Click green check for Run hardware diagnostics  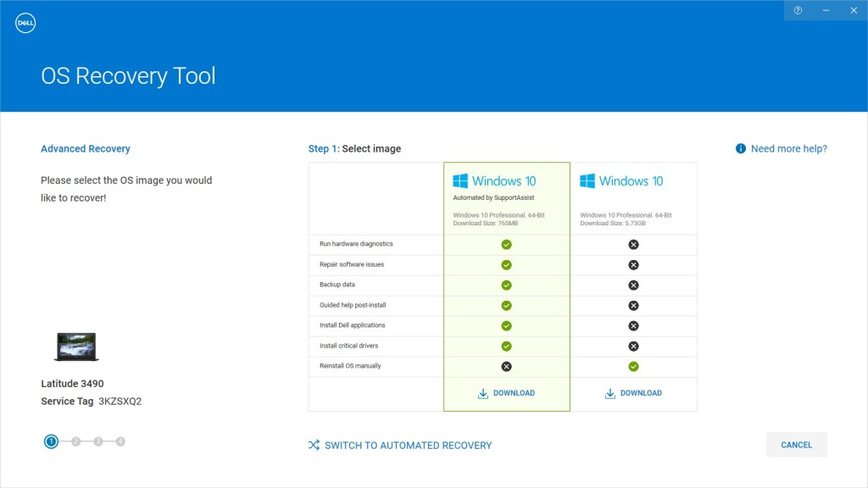[506, 244]
